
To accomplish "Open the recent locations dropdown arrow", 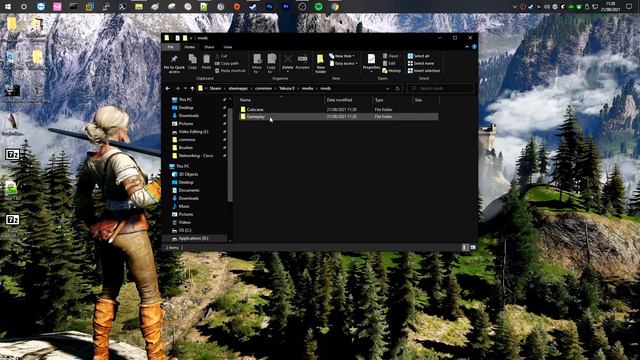I will pos(185,88).
